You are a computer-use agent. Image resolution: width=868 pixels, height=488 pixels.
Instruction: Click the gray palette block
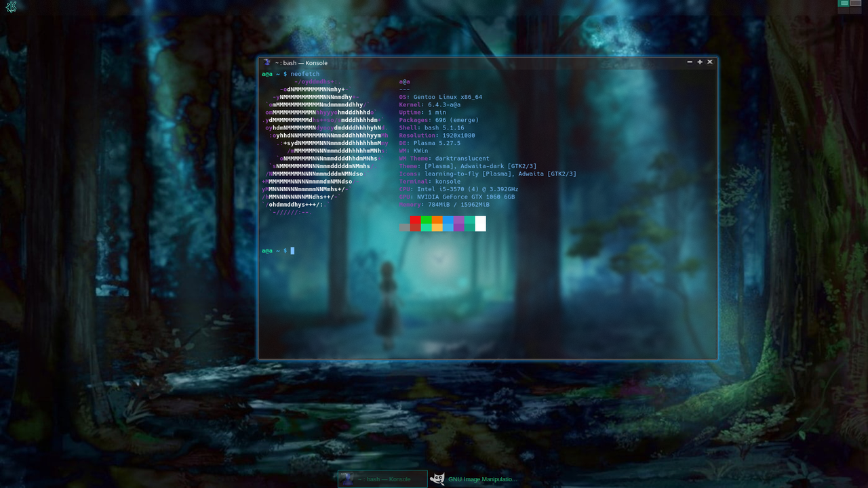click(404, 228)
